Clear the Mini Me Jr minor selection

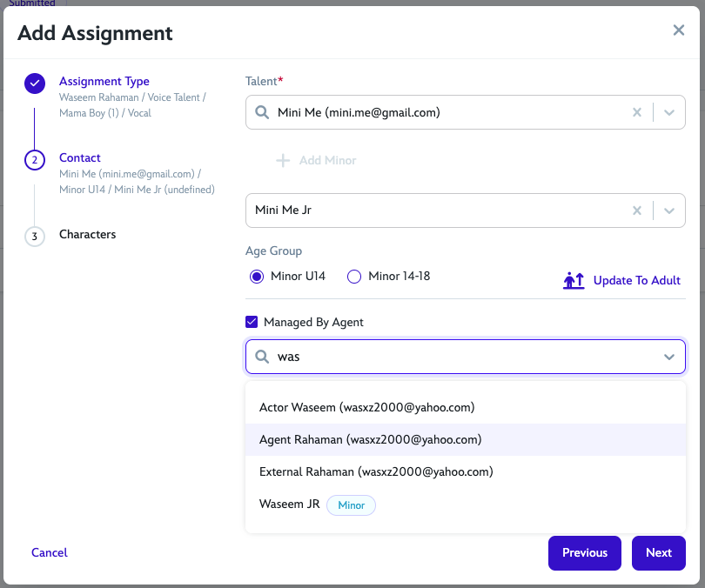click(637, 210)
